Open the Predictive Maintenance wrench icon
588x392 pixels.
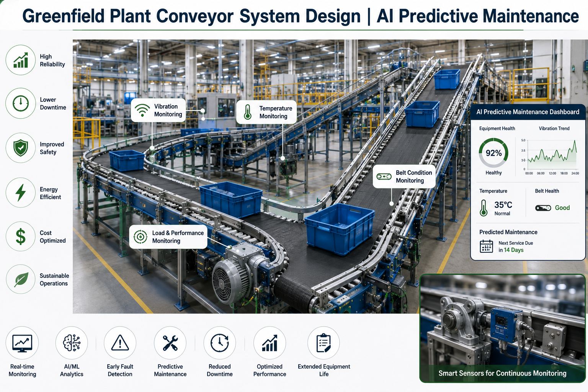point(170,343)
